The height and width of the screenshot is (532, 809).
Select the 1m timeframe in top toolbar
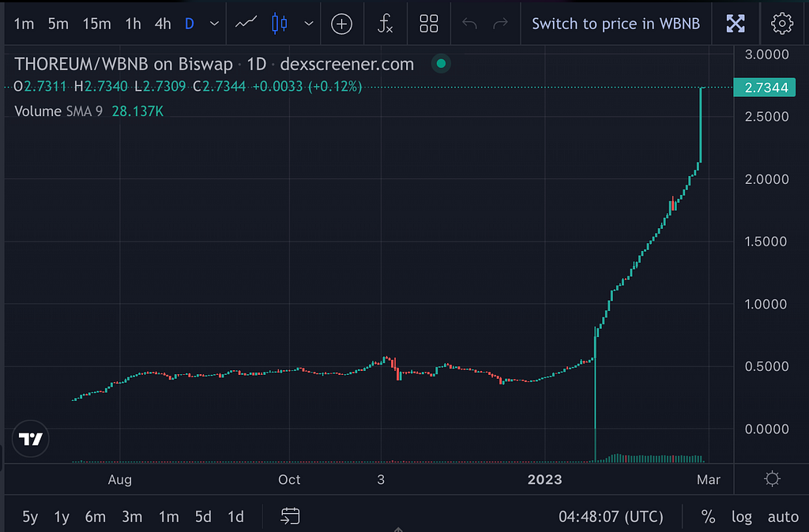pos(24,24)
